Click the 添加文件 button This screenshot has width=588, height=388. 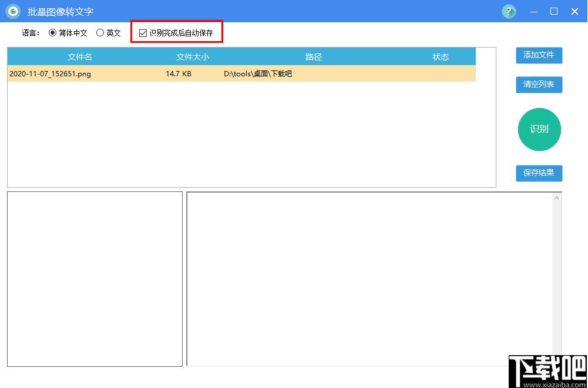coord(539,56)
